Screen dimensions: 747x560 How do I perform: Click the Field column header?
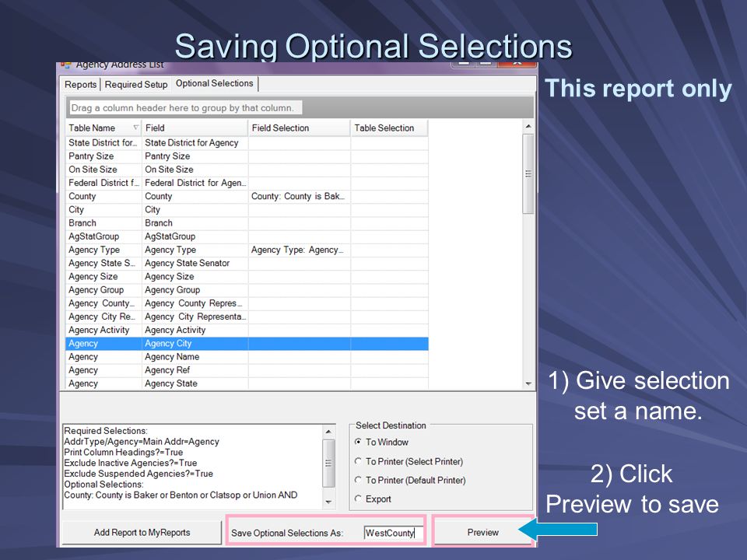pos(195,128)
